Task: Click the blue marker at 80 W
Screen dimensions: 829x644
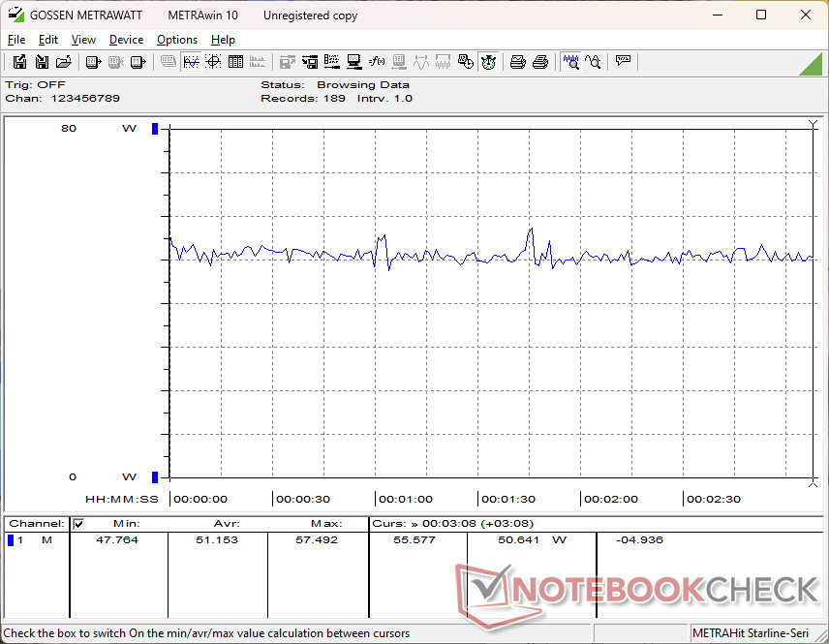Action: (x=154, y=129)
